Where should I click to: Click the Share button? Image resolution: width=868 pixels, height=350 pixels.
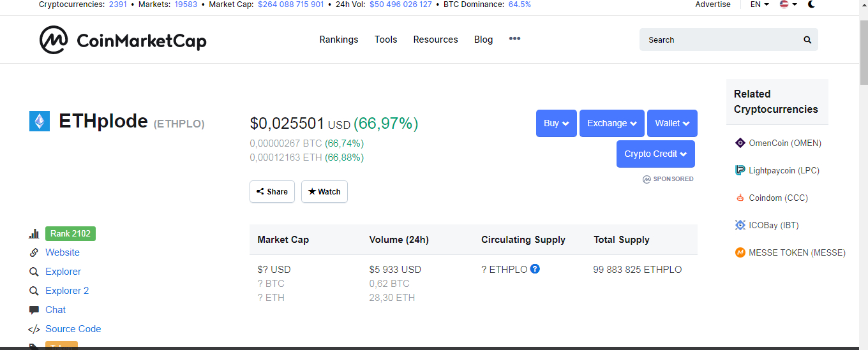(x=272, y=192)
